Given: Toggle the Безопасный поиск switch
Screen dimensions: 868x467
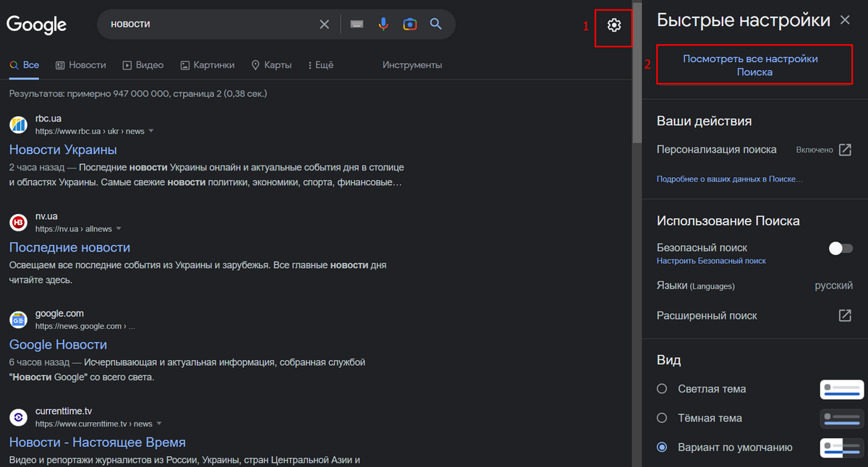Looking at the screenshot, I should pyautogui.click(x=841, y=249).
